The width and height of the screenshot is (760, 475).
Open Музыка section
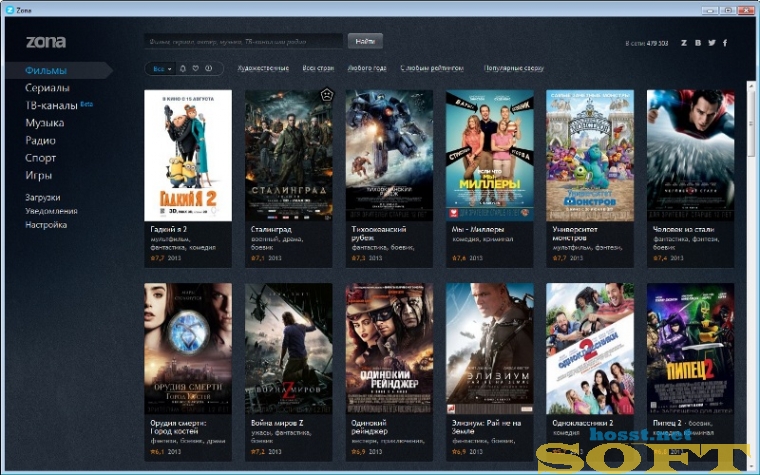click(45, 123)
